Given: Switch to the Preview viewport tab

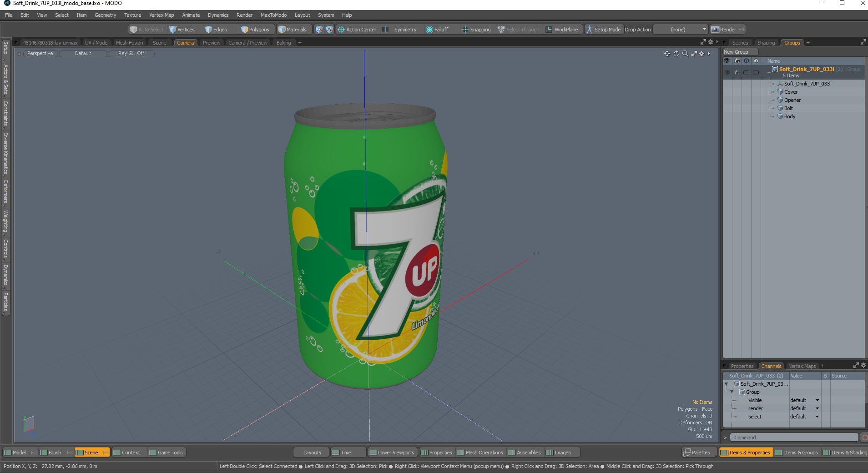Looking at the screenshot, I should coord(212,43).
